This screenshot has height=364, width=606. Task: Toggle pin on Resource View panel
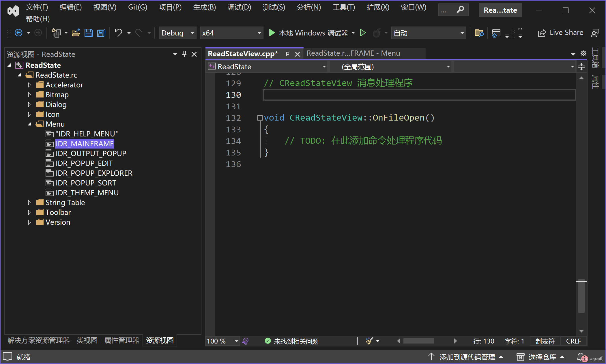(184, 54)
